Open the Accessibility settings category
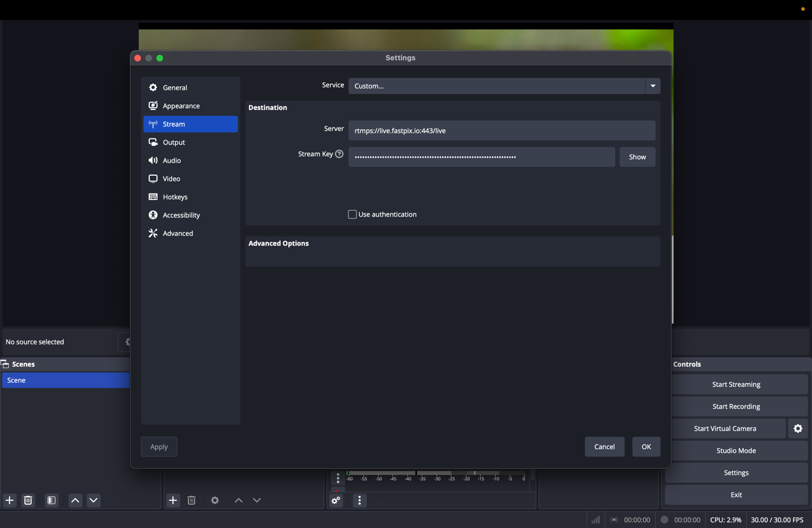This screenshot has height=528, width=812. click(x=190, y=215)
